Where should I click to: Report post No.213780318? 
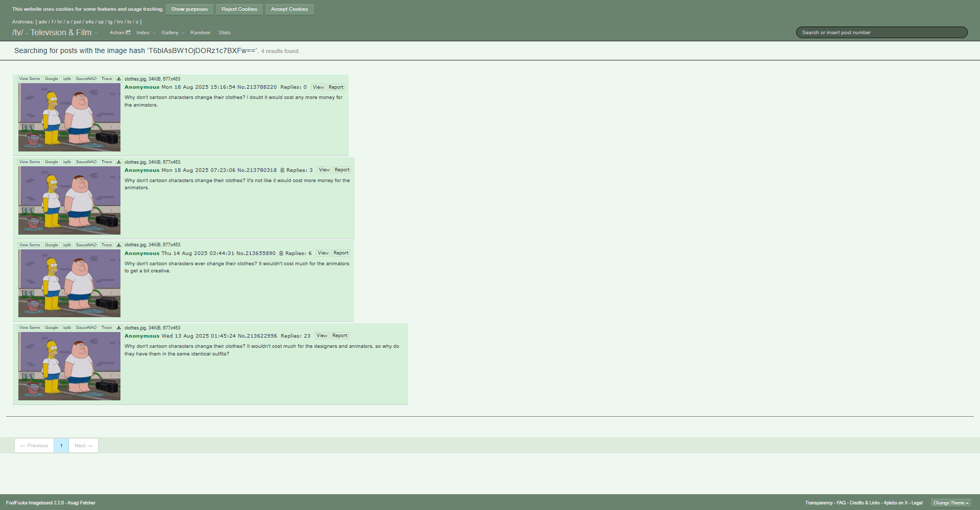pos(342,170)
